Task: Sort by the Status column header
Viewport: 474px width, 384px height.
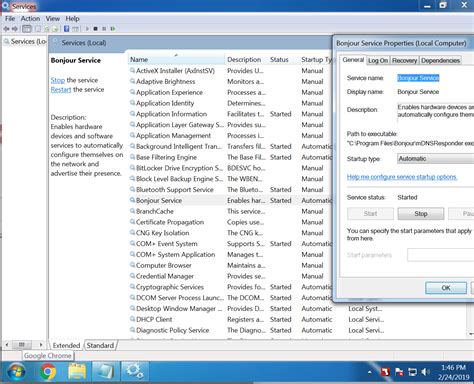Action: pyautogui.click(x=283, y=59)
